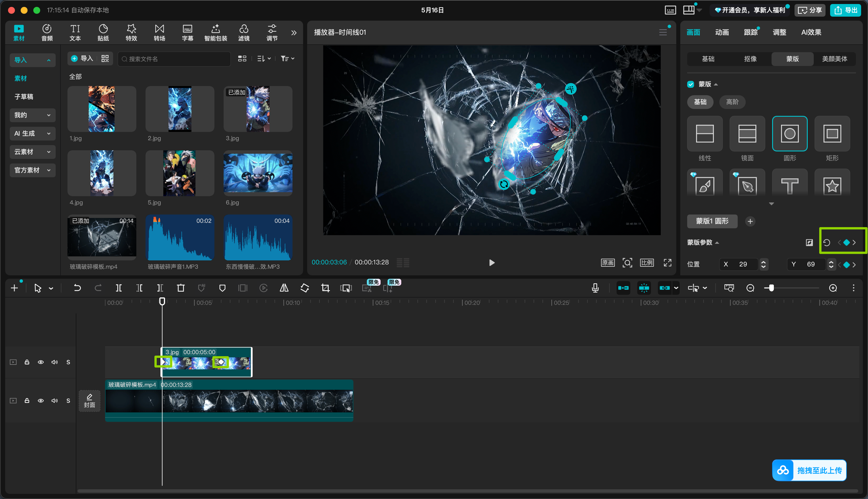
Task: Invert the mask with the invert icon
Action: [809, 243]
